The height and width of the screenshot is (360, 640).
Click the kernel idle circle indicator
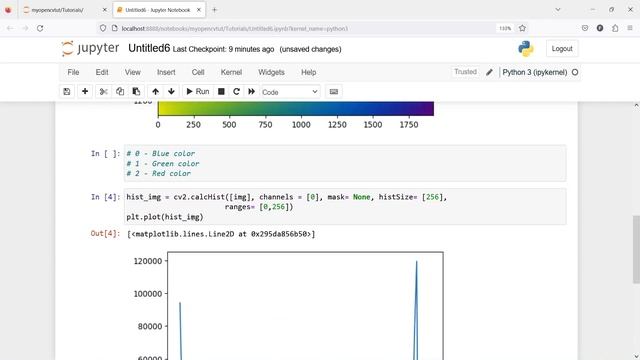coord(575,72)
